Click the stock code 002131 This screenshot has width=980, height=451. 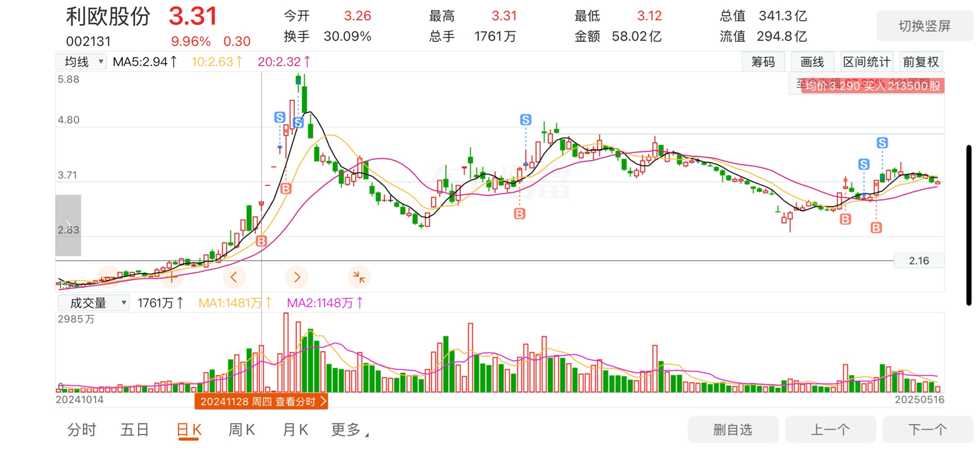tap(88, 42)
